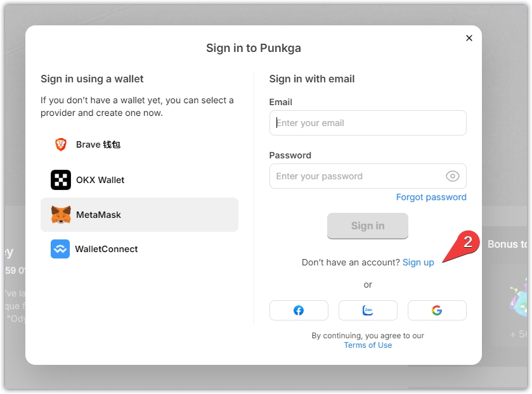Image resolution: width=532 pixels, height=394 pixels.
Task: Click the OKX Wallet logo icon
Action: click(x=61, y=180)
